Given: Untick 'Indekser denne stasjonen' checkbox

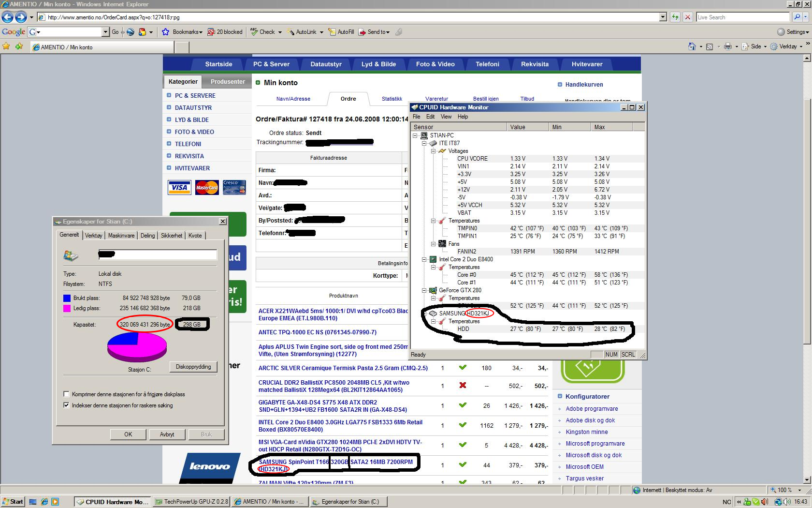Looking at the screenshot, I should point(66,405).
